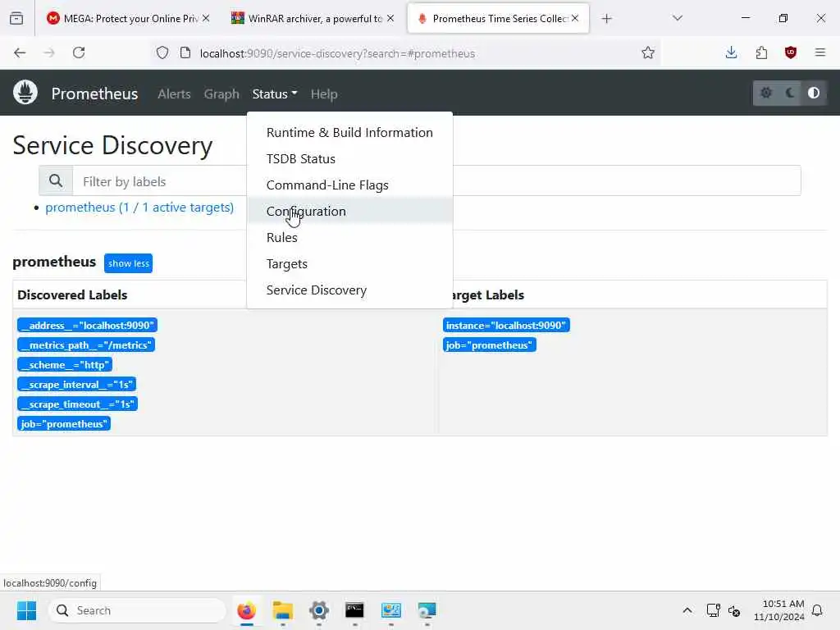Show hidden tray icons chevron

tap(687, 610)
